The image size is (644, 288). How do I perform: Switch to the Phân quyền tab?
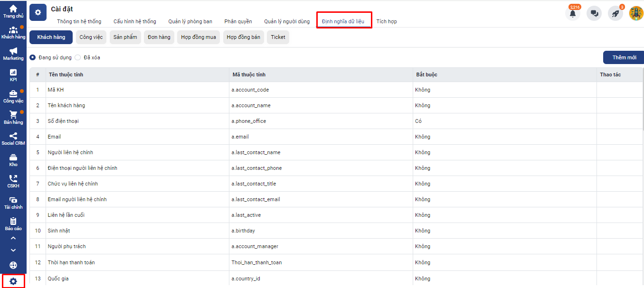pos(238,21)
